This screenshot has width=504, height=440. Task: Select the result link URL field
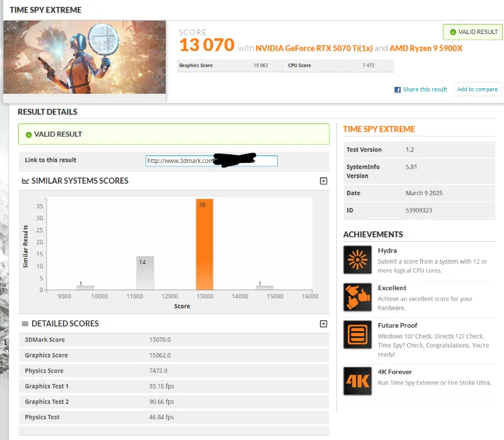point(212,161)
